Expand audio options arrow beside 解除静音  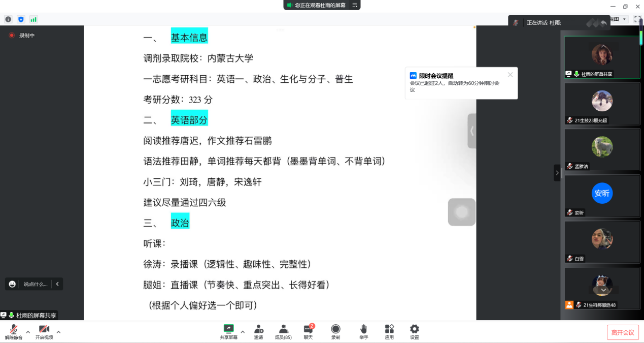(28, 332)
